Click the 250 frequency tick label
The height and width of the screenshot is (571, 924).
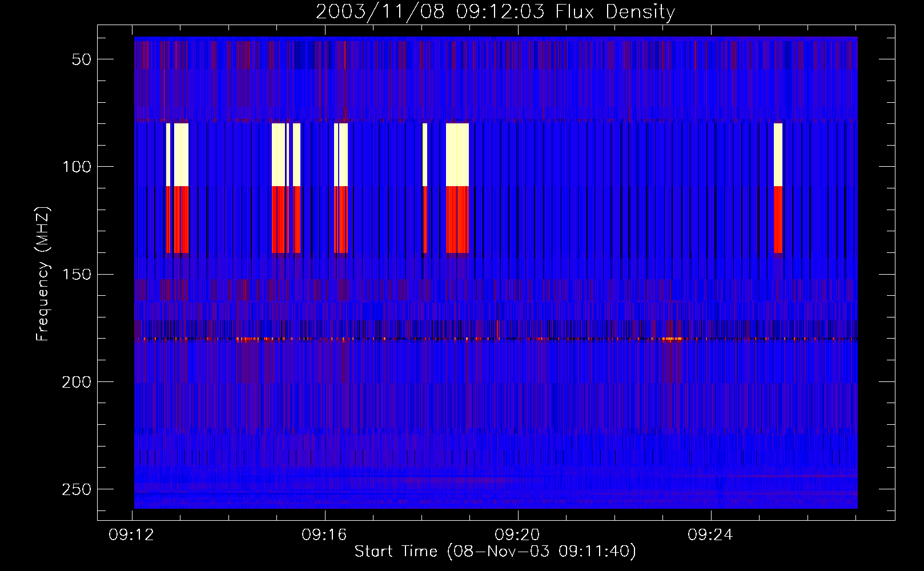(x=77, y=489)
